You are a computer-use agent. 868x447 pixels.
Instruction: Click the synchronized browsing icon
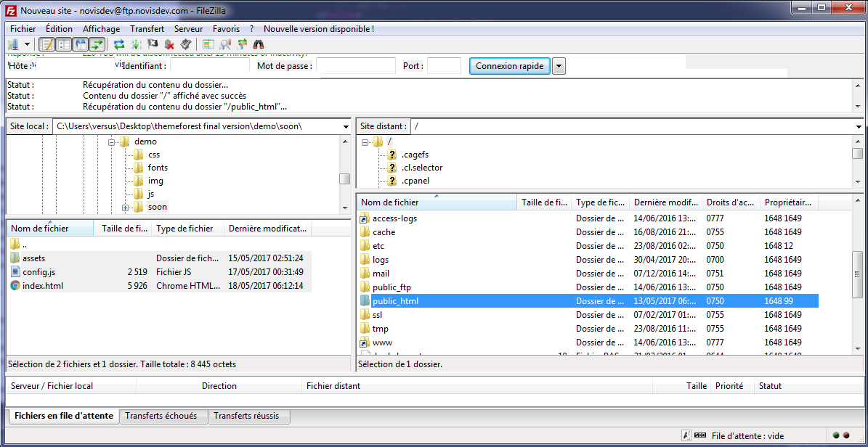pyautogui.click(x=242, y=45)
